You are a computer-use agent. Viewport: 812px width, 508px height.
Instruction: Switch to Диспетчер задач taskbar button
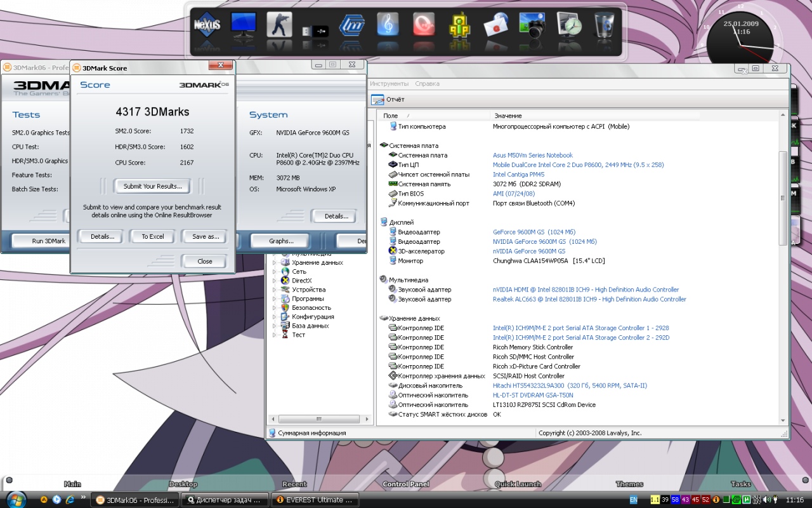(x=225, y=500)
